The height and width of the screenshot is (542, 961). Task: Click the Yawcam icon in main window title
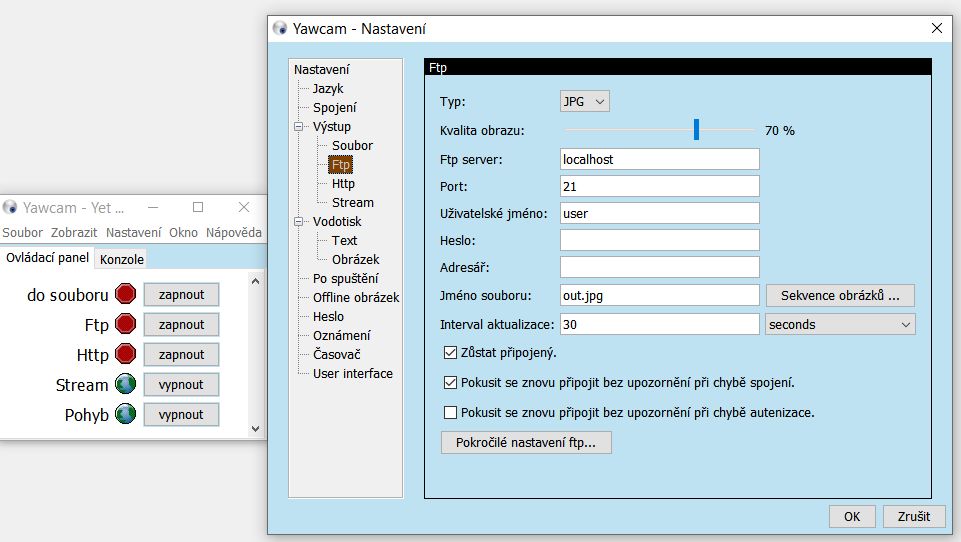pos(11,207)
